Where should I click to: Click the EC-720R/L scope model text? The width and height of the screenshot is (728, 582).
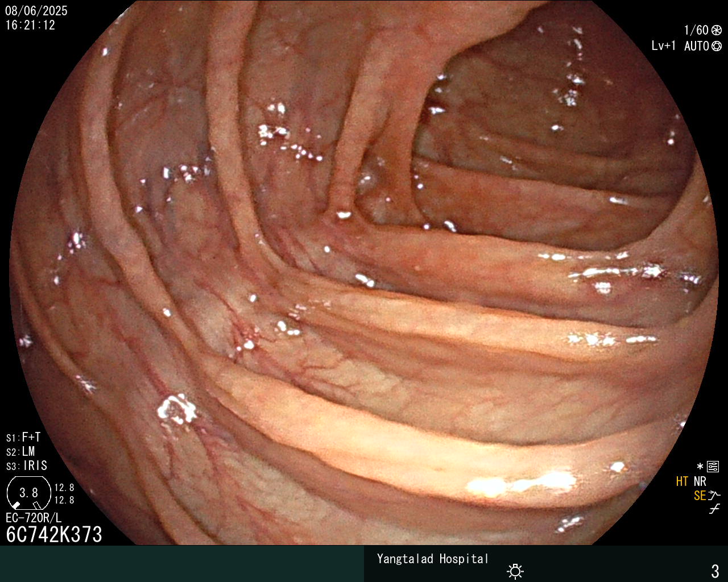click(34, 518)
